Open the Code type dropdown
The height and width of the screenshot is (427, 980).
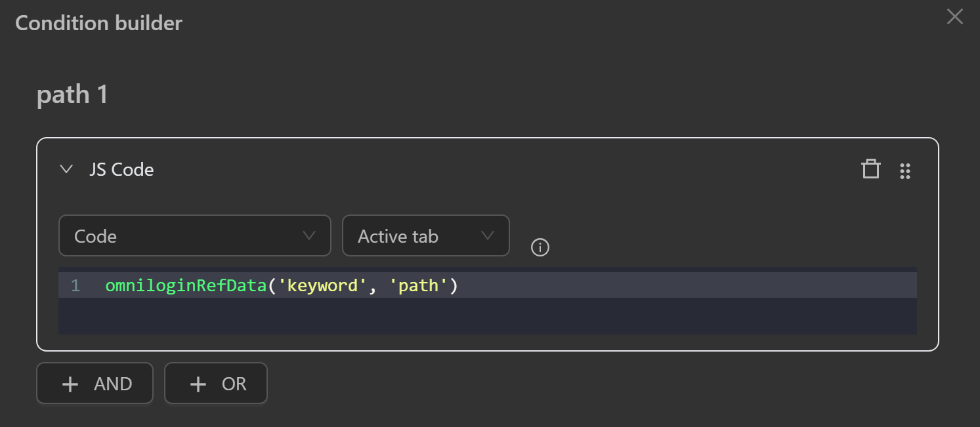tap(194, 235)
